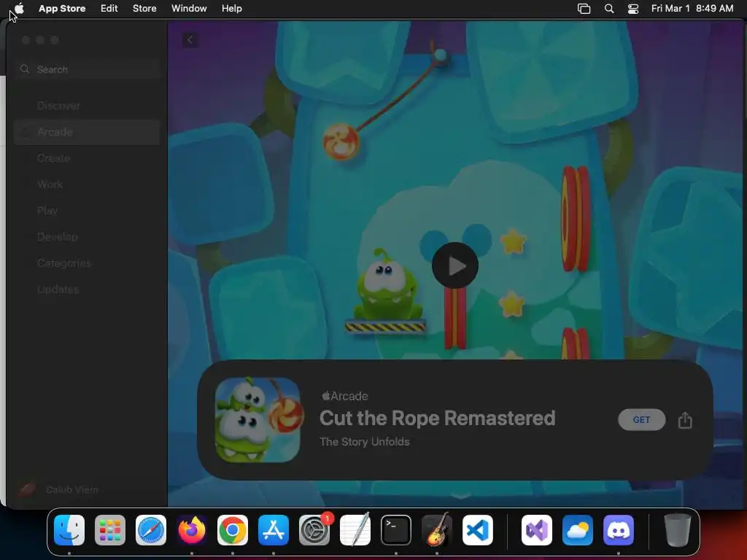The width and height of the screenshot is (747, 560).
Task: Click The Story Unfolds subtitle
Action: [365, 442]
